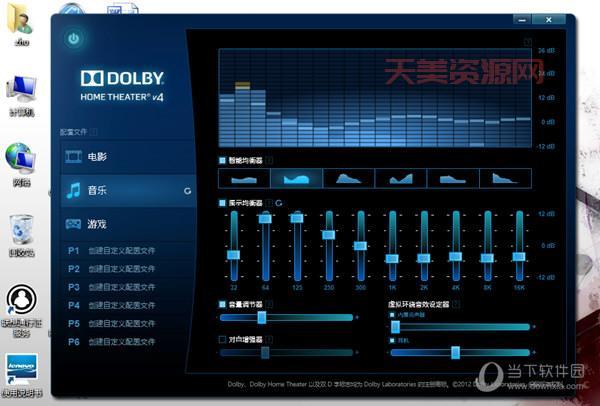600x406 pixels.
Task: Toggle built-in speakers surround checkbox
Action: 392,315
